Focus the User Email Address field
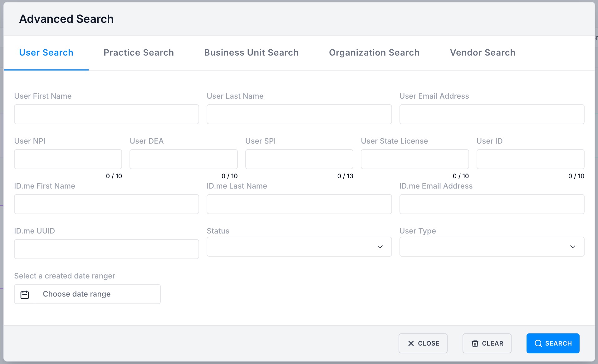This screenshot has width=598, height=364. 492,114
